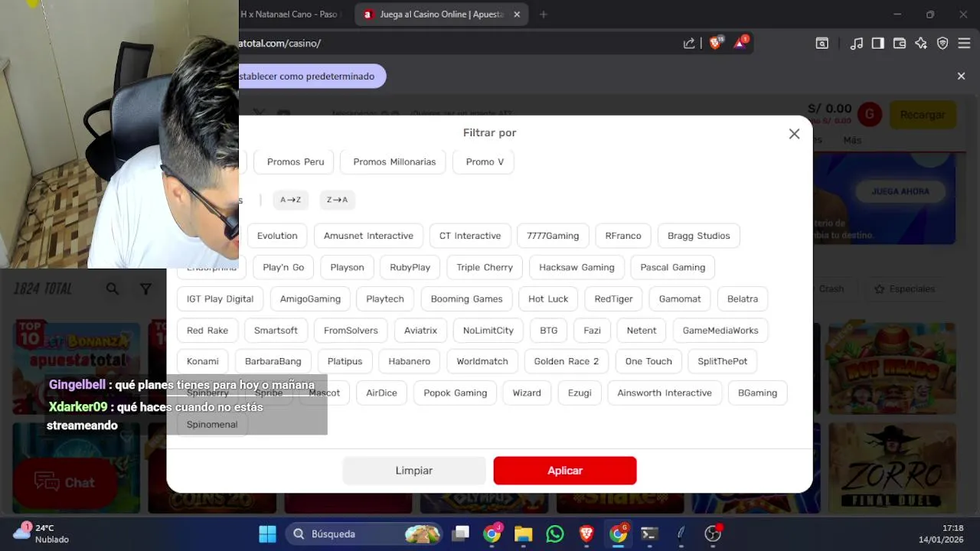The height and width of the screenshot is (551, 980).
Task: Open the music note playlist icon
Action: (x=857, y=44)
